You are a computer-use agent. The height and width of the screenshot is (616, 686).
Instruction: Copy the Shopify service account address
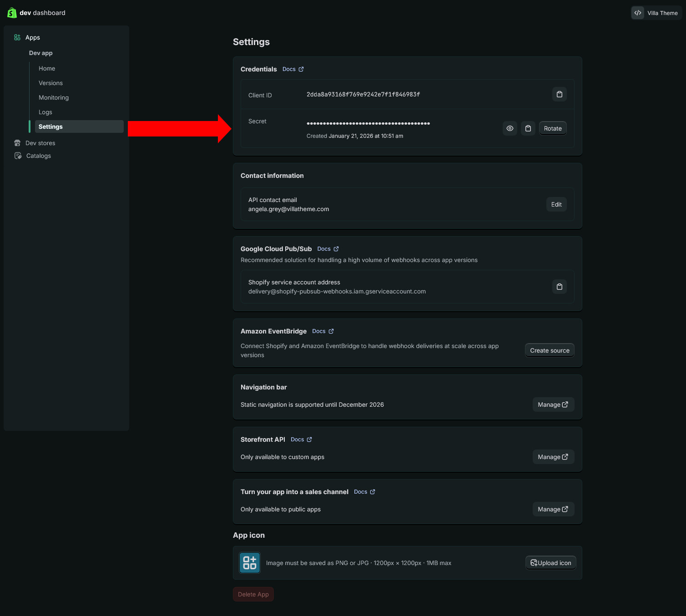(559, 287)
